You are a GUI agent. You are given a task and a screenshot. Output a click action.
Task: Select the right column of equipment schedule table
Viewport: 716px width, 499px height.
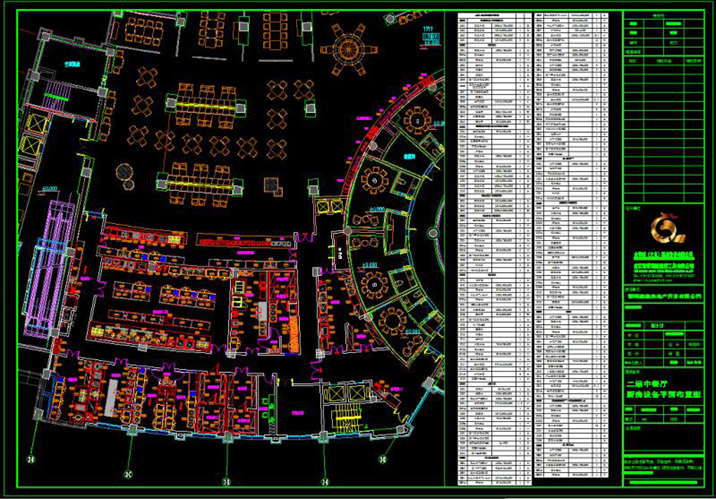point(570,250)
